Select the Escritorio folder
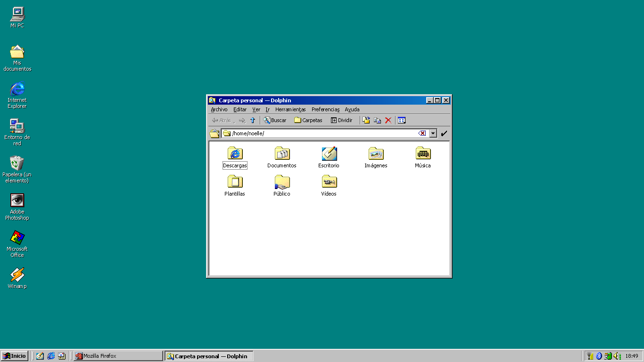Viewport: 644px width, 362px height. [x=329, y=158]
